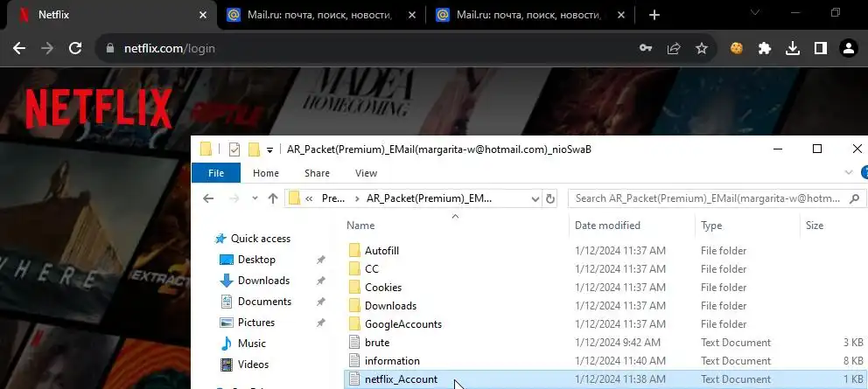
Task: Open Videos in the navigation pane
Action: (253, 365)
